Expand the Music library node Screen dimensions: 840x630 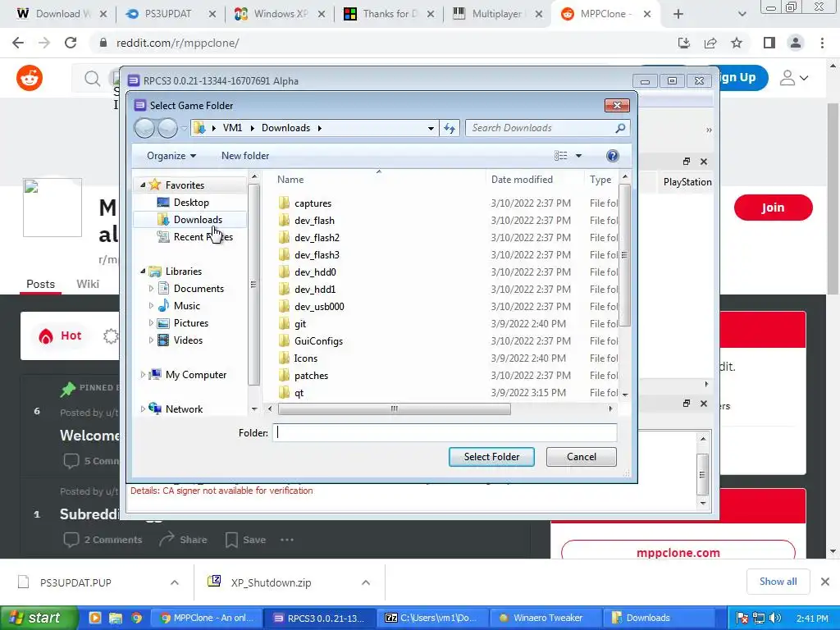[151, 305]
